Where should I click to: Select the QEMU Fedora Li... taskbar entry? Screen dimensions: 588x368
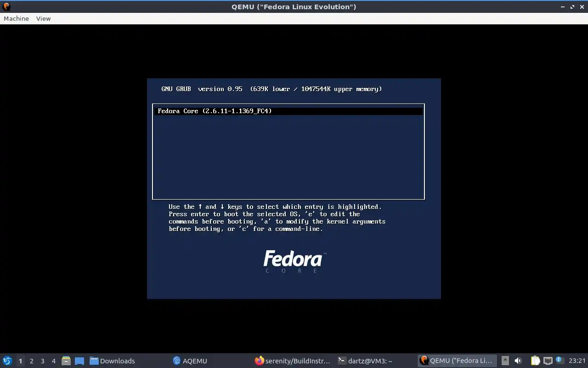pos(457,361)
